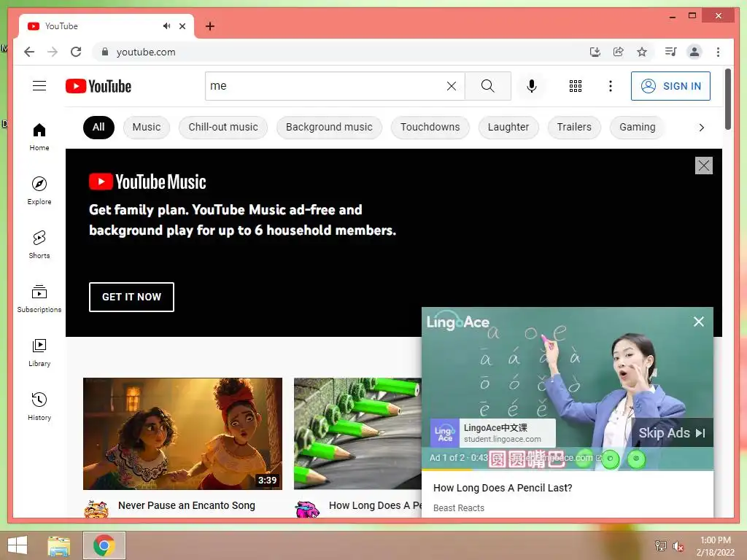Select the Music filter chip

pos(146,127)
